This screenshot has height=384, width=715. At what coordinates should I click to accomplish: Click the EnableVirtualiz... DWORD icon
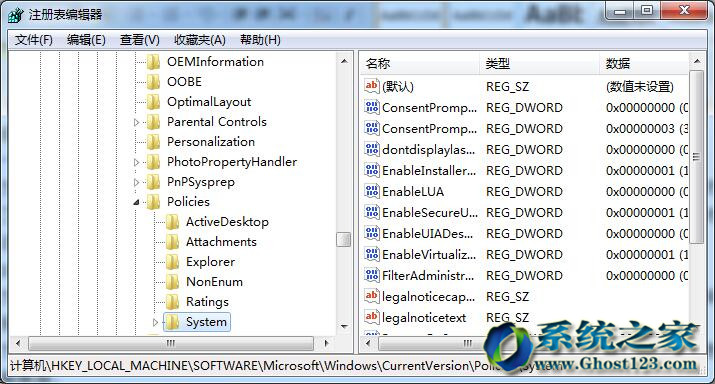click(372, 254)
